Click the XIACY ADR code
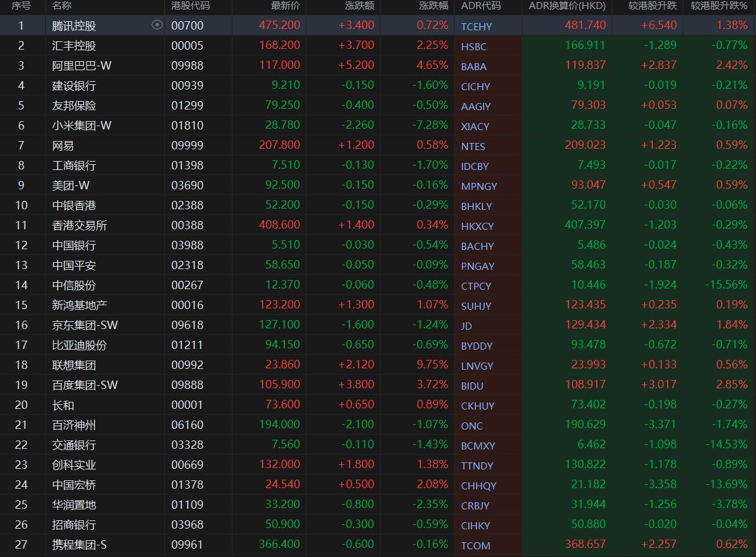The height and width of the screenshot is (557, 756). tap(475, 126)
